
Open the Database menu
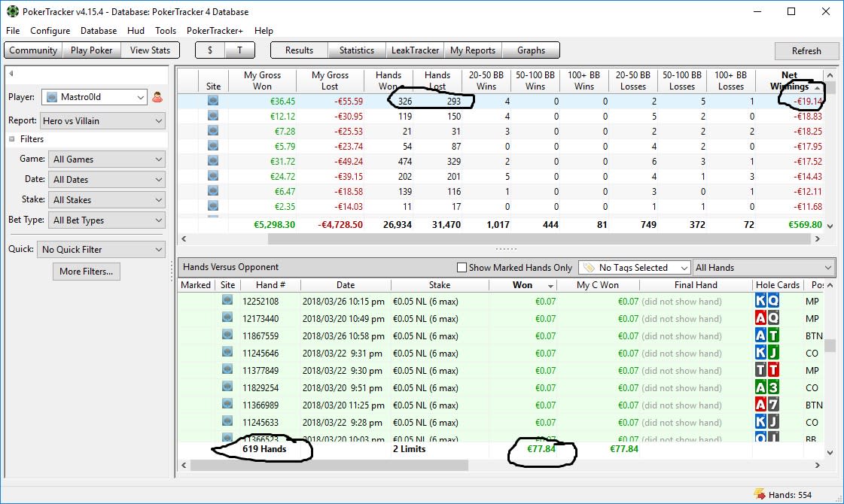pyautogui.click(x=99, y=31)
